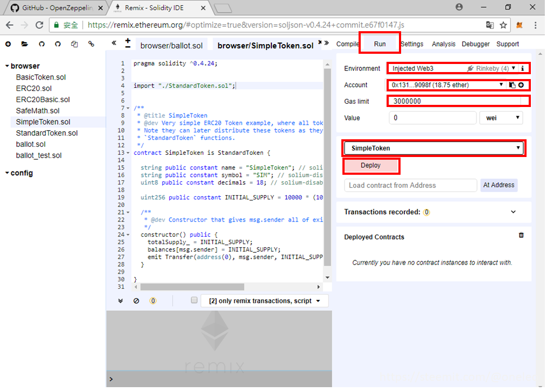Click the scroll-right arrow of editor scrollbar

(x=318, y=287)
